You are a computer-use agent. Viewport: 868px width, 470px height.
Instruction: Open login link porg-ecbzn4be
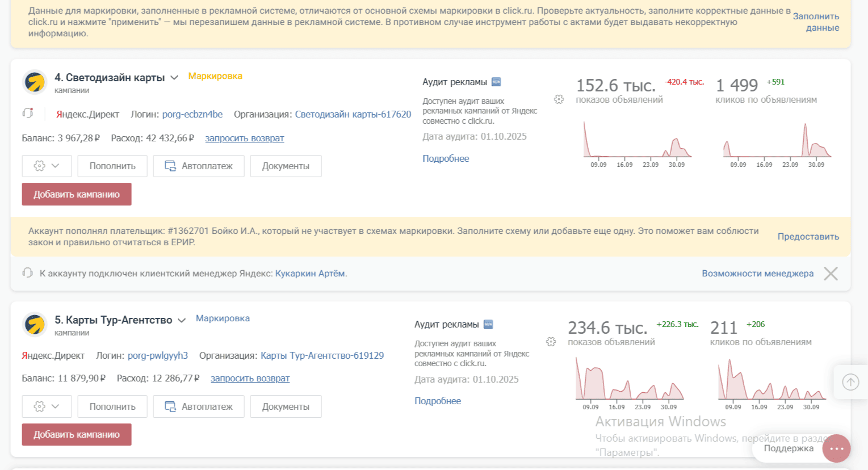point(192,114)
